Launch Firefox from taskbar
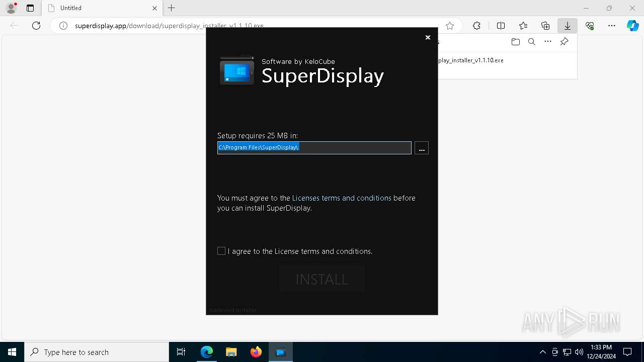 pos(256,352)
